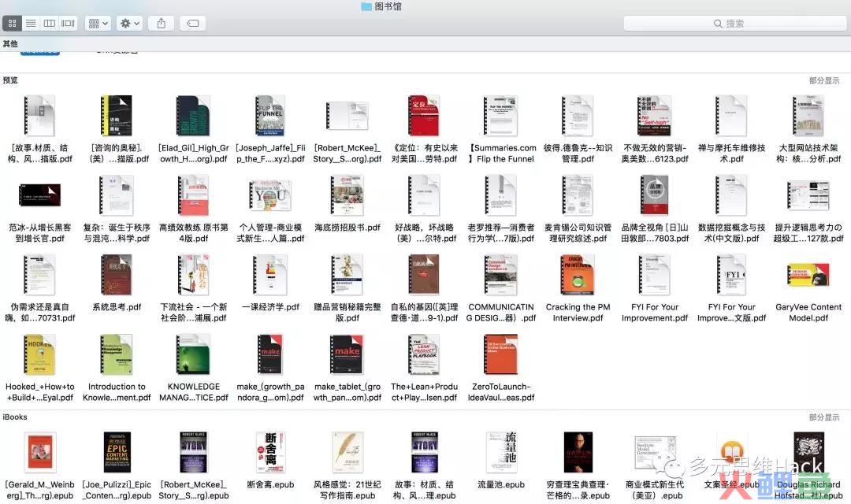Screen dimensions: 851x504
Task: Click 部分显示 in the iBooks section
Action: (x=824, y=417)
